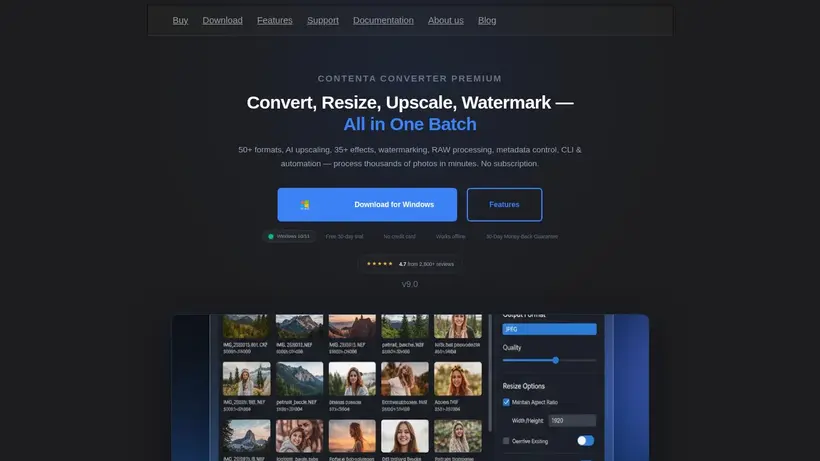The width and height of the screenshot is (820, 461).
Task: Click the blue 'All in One Batch' headline
Action: 409,124
